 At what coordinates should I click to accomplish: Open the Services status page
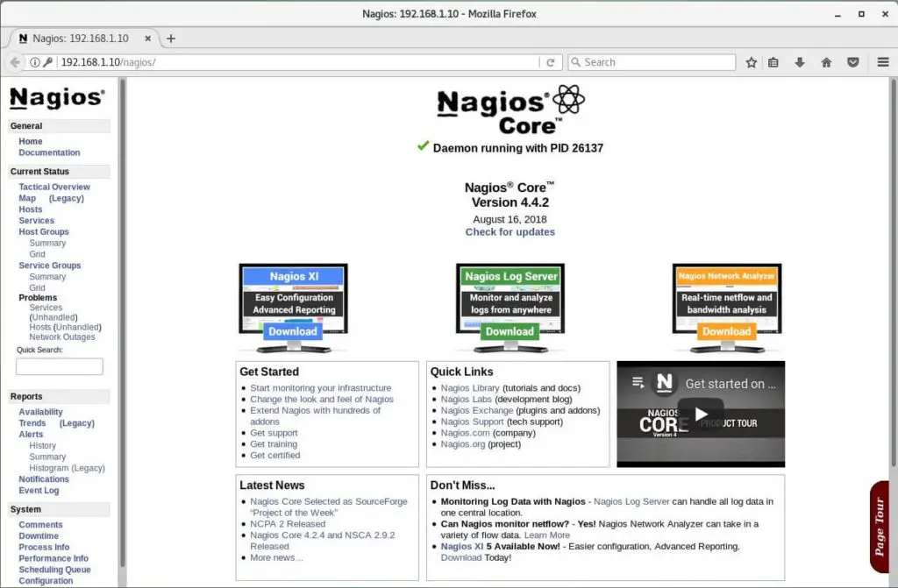(x=36, y=221)
